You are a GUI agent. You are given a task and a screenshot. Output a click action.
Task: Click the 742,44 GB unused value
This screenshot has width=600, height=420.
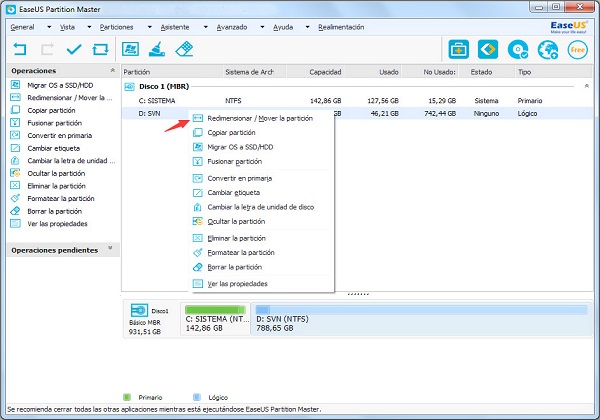click(440, 114)
